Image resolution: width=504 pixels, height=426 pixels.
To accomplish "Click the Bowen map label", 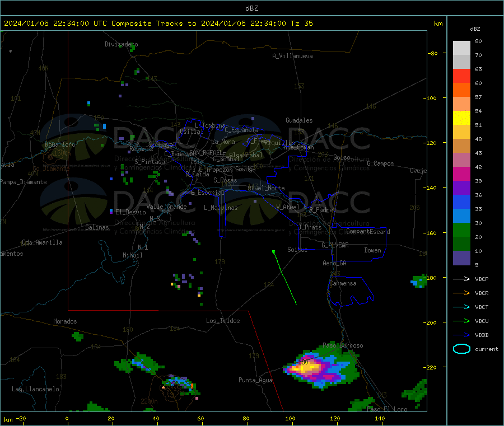I will pyautogui.click(x=372, y=250).
